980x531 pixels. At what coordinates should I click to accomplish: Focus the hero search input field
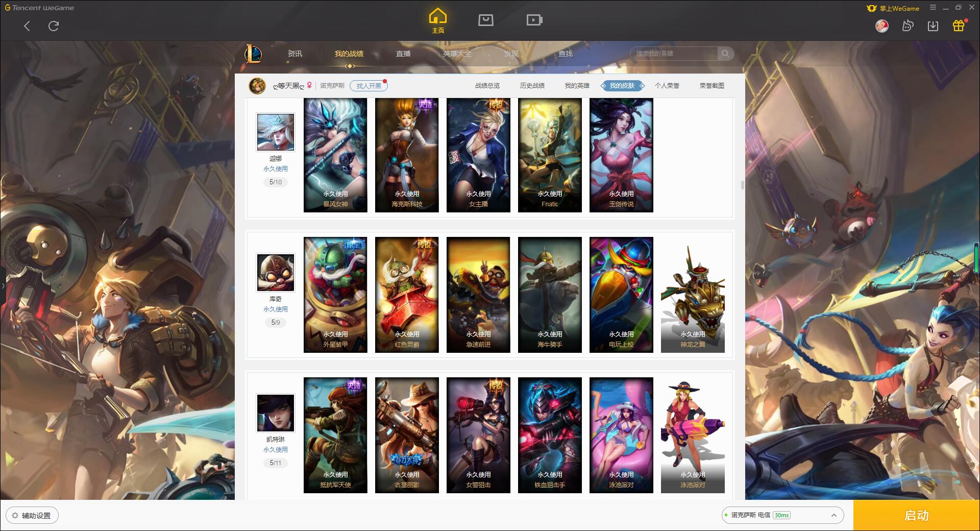674,54
